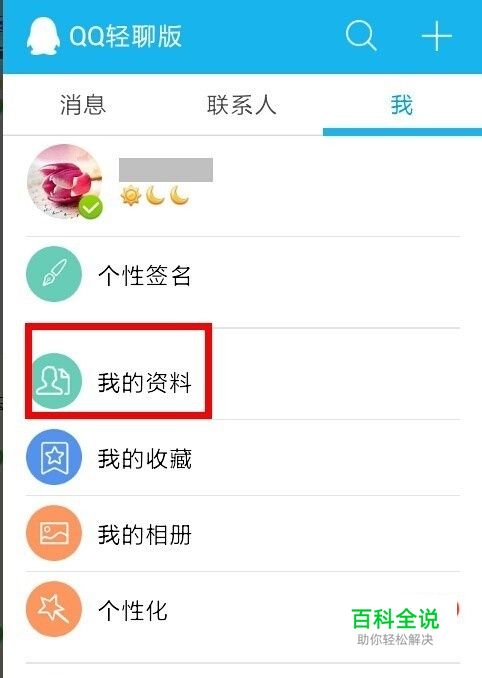
Task: Click the green online status checkmark badge
Action: (x=91, y=208)
